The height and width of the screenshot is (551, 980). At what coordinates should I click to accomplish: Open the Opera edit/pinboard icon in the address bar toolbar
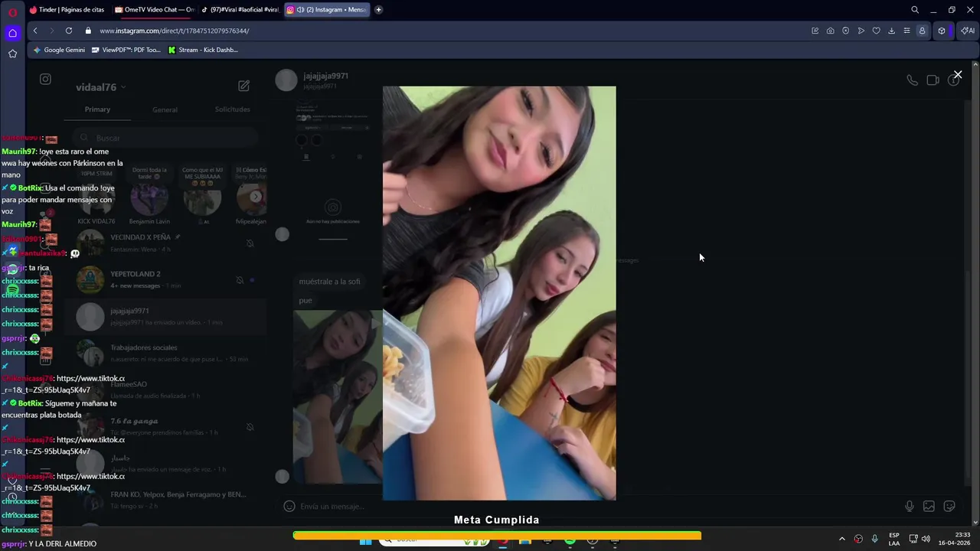(815, 31)
